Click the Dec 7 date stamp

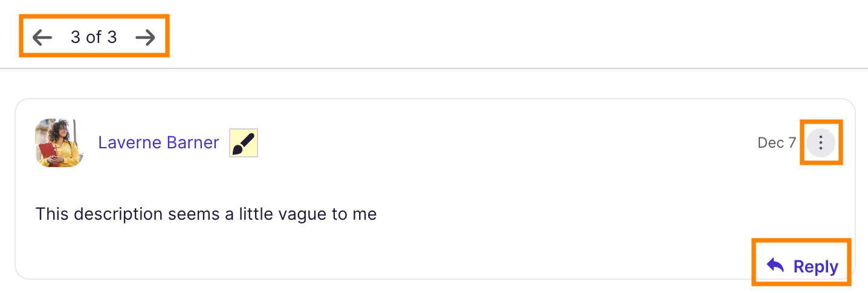point(776,143)
